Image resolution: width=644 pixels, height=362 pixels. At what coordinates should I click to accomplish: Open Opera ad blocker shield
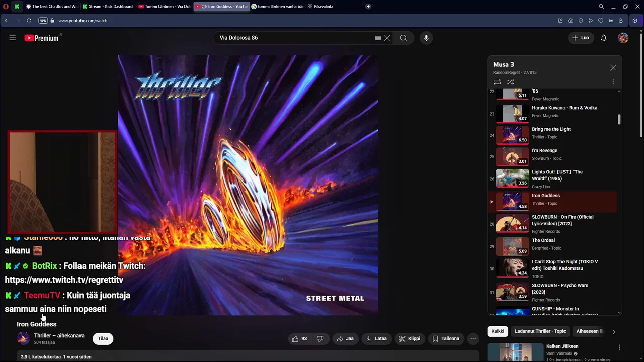[x=581, y=21]
